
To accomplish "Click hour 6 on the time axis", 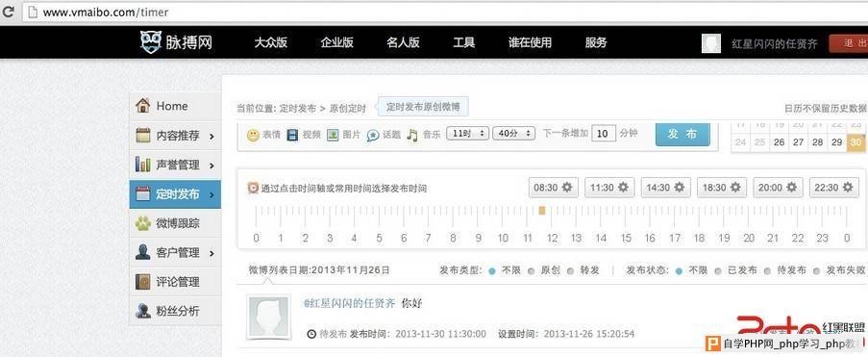I will [x=404, y=239].
